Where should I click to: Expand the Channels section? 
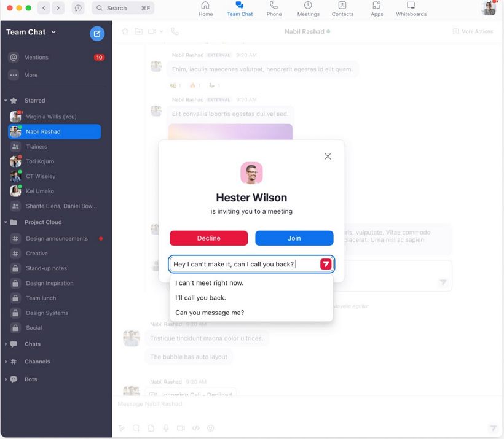[6, 362]
